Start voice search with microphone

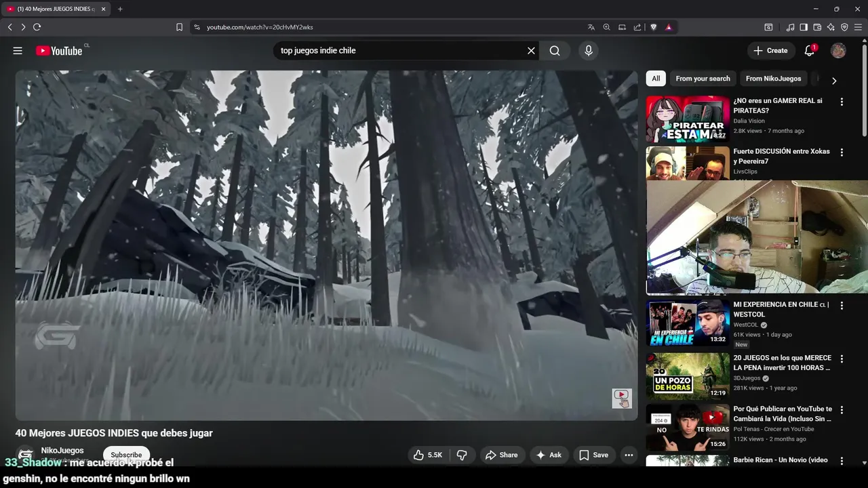click(589, 51)
